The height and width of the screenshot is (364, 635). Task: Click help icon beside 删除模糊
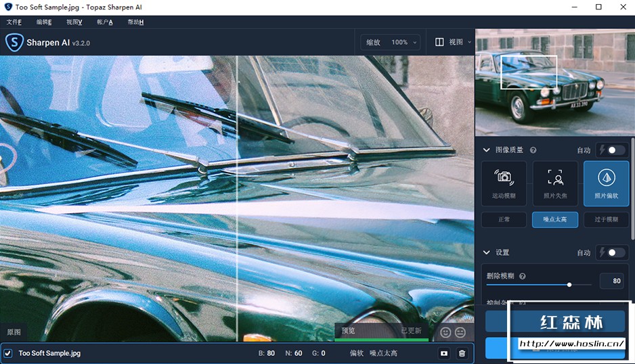[x=523, y=276]
